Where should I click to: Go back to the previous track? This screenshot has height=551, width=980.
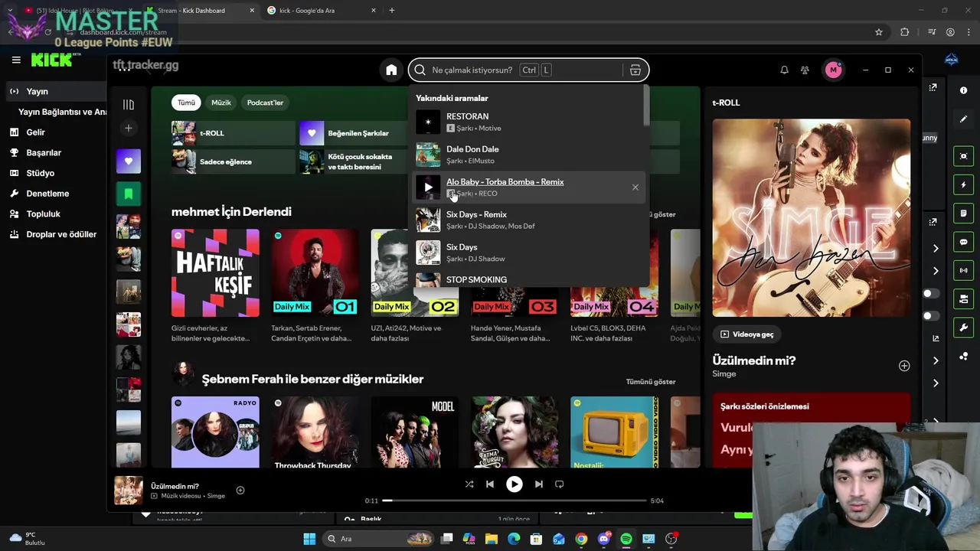pos(490,484)
